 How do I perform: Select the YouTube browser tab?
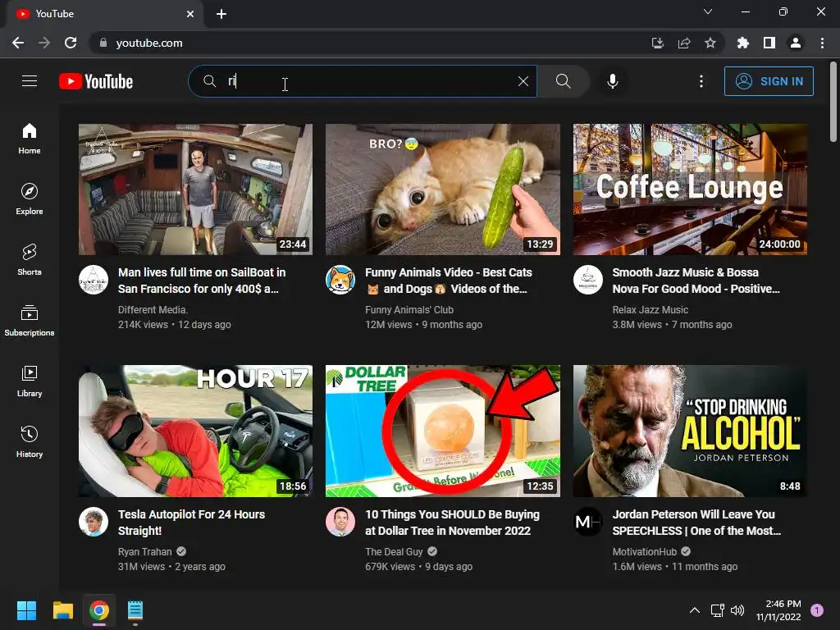104,14
